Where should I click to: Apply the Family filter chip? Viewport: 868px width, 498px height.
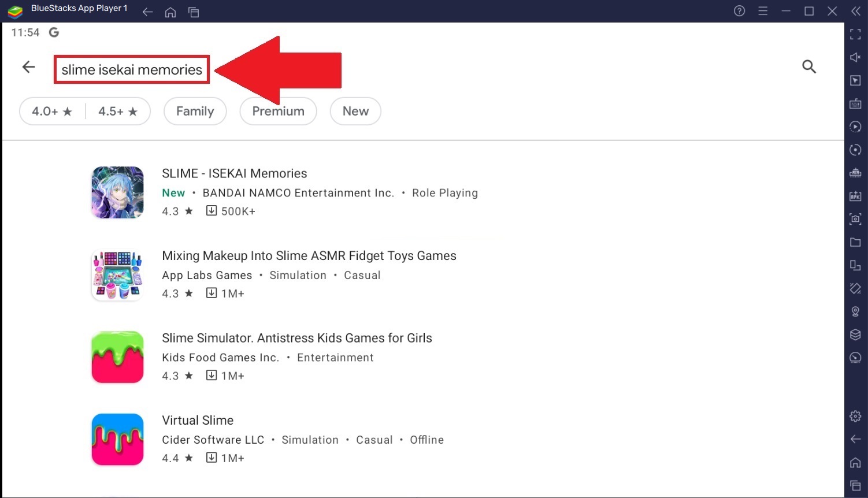click(x=195, y=112)
